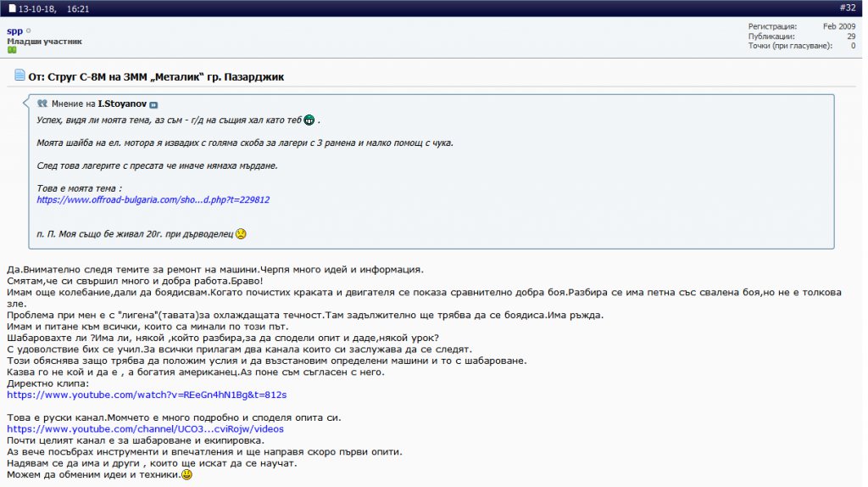Click the sentence Това е руски канал

pos(56,417)
